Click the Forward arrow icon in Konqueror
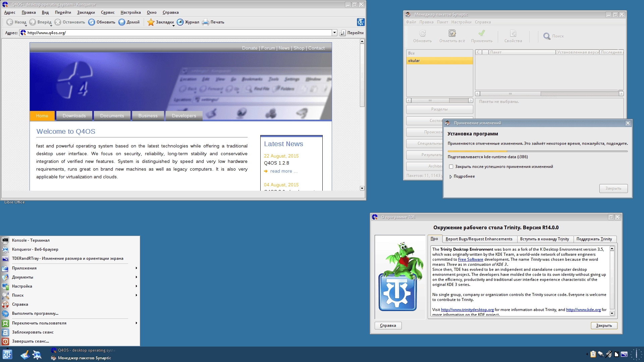The height and width of the screenshot is (362, 644). tap(33, 22)
